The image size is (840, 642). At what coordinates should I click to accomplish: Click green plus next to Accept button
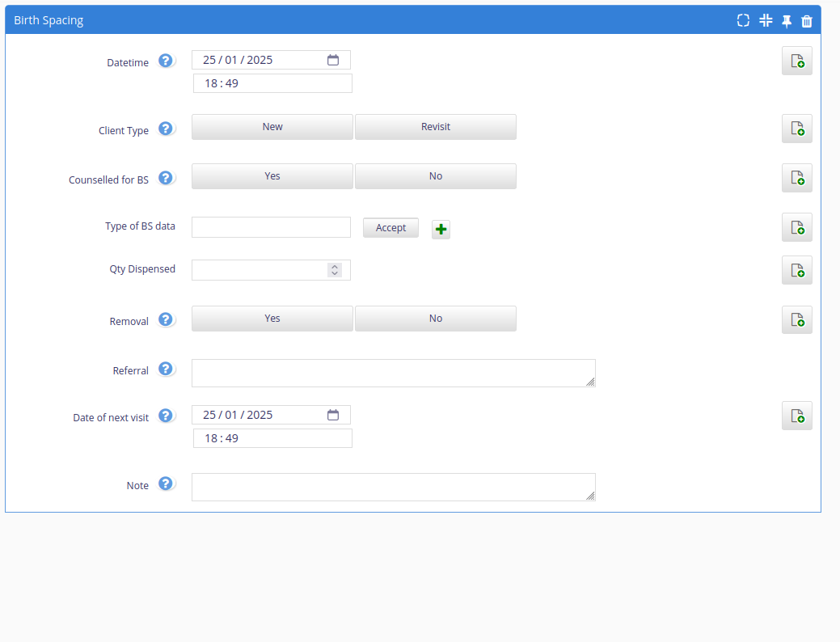[441, 230]
